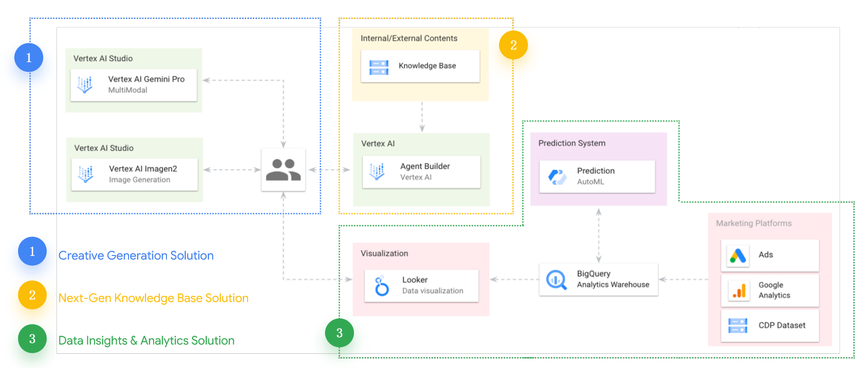This screenshot has height=368, width=868.
Task: Click the BigQuery magnifier icon
Action: (556, 280)
